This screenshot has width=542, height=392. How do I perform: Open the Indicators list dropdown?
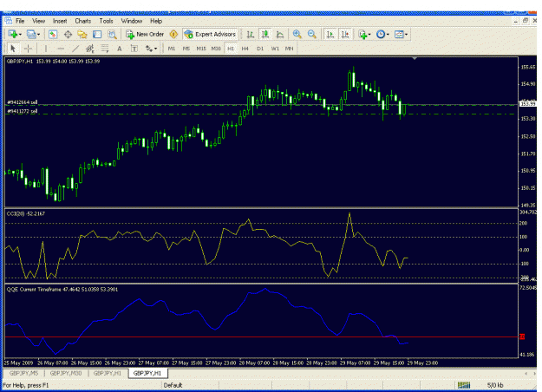click(x=365, y=34)
